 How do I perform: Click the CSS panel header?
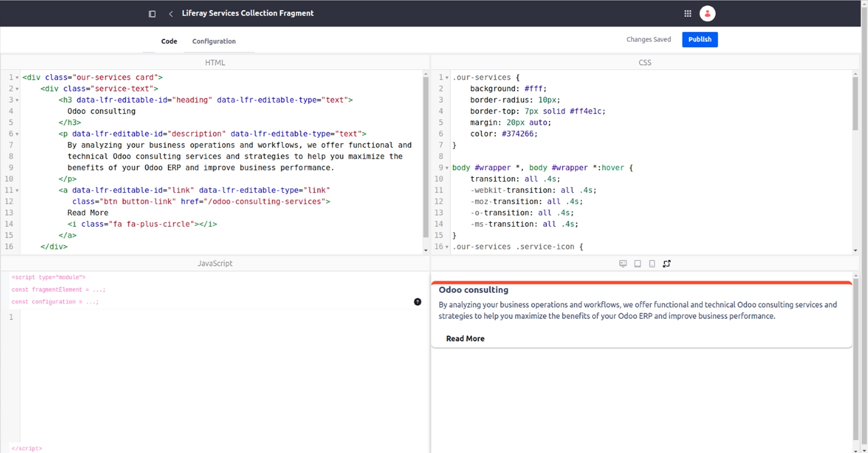click(645, 63)
